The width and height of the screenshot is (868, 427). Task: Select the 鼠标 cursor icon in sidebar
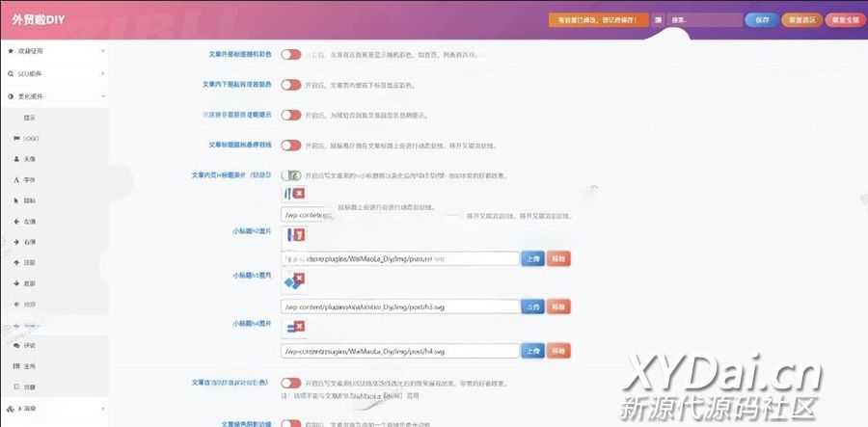click(16, 200)
